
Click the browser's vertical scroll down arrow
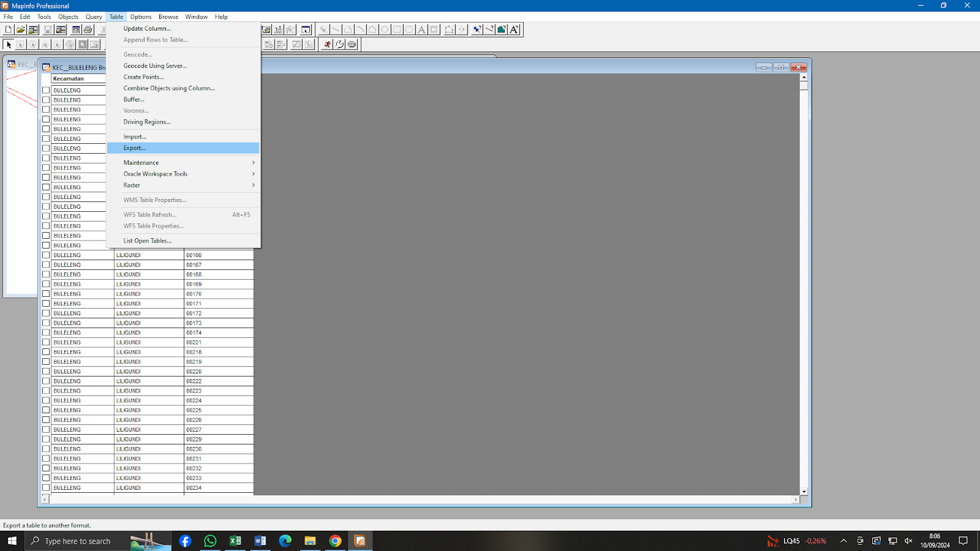(x=804, y=491)
